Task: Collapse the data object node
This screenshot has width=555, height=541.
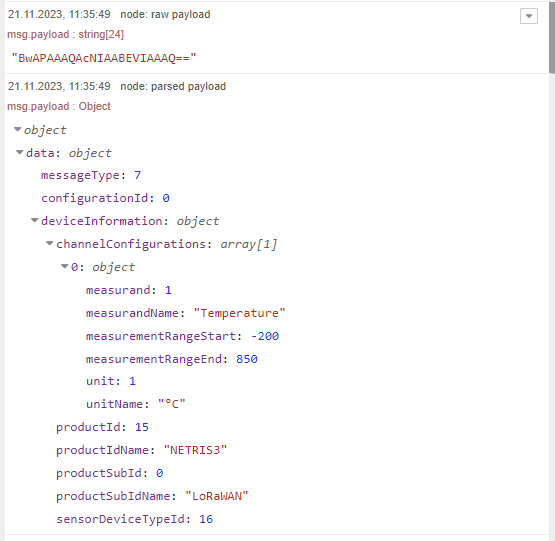Action: [20, 153]
